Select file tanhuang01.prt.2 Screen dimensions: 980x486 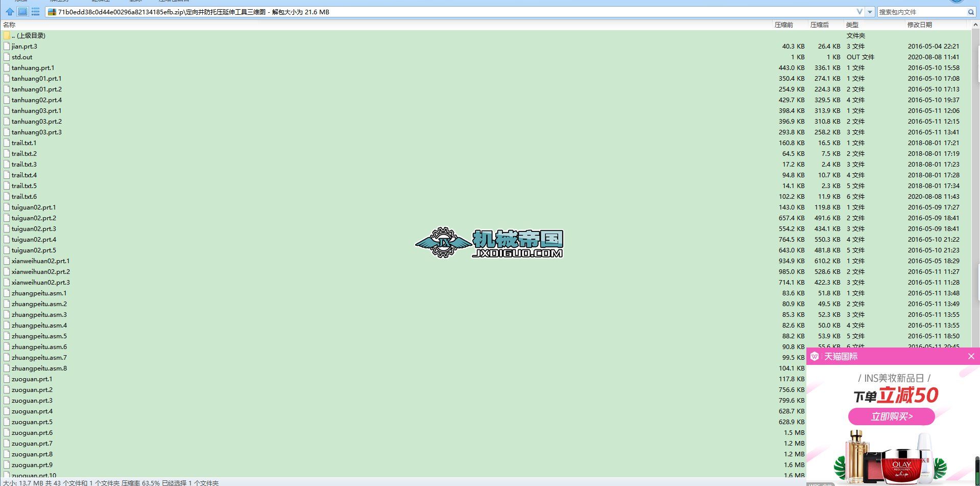[36, 89]
